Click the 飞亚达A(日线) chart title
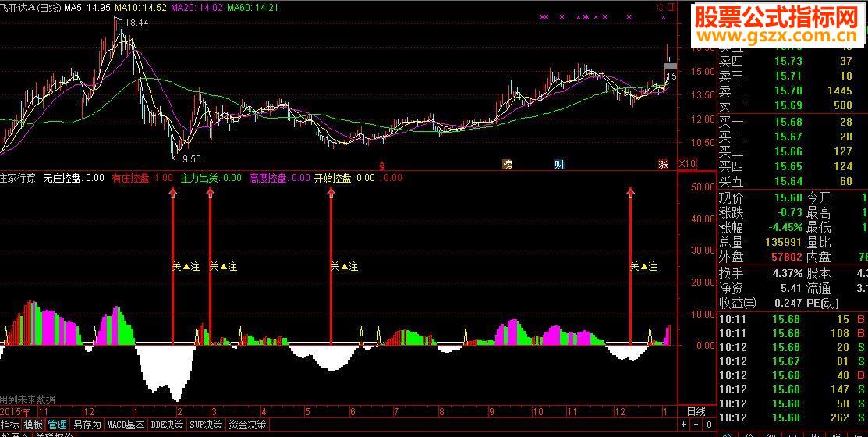The width and height of the screenshot is (868, 437). [30, 8]
